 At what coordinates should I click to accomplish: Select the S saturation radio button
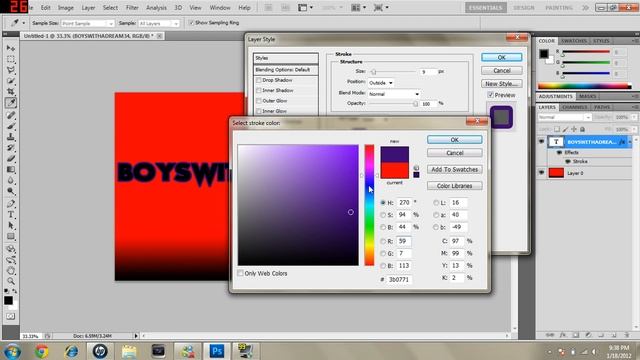click(383, 215)
